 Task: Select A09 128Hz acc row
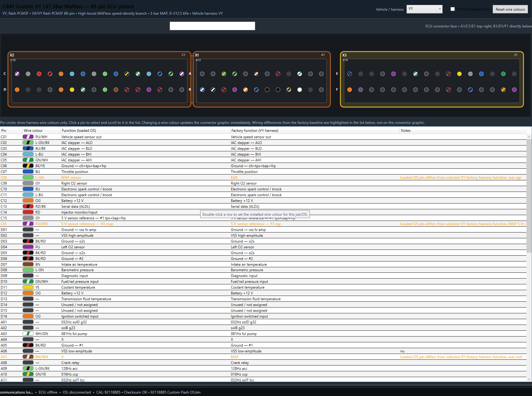point(263,369)
